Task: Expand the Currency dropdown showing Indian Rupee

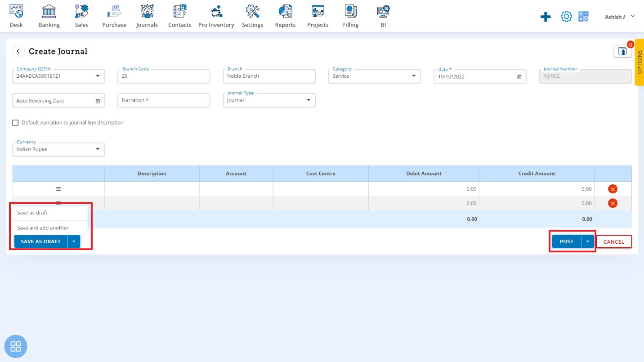Action: click(x=98, y=149)
